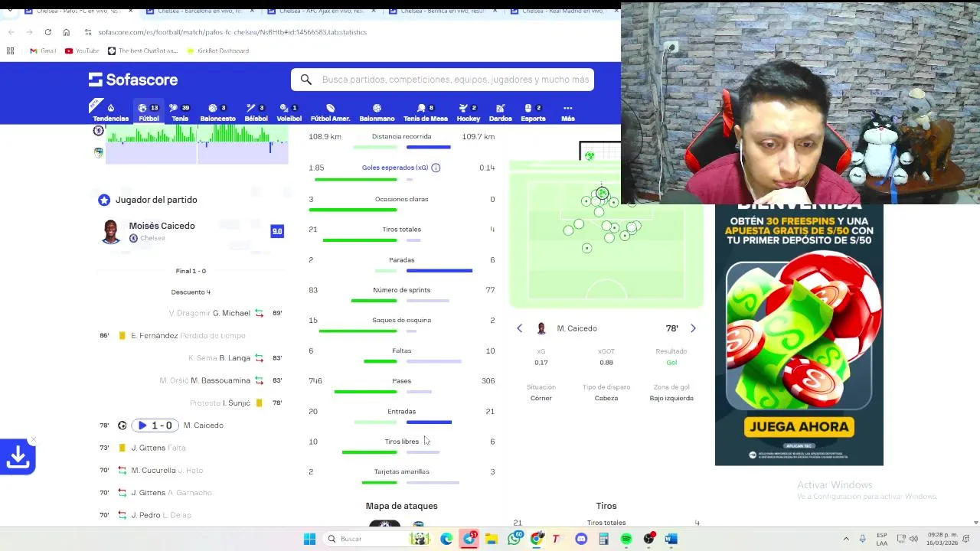Image resolution: width=980 pixels, height=551 pixels.
Task: Open Telegram from taskbar
Action: tap(469, 539)
